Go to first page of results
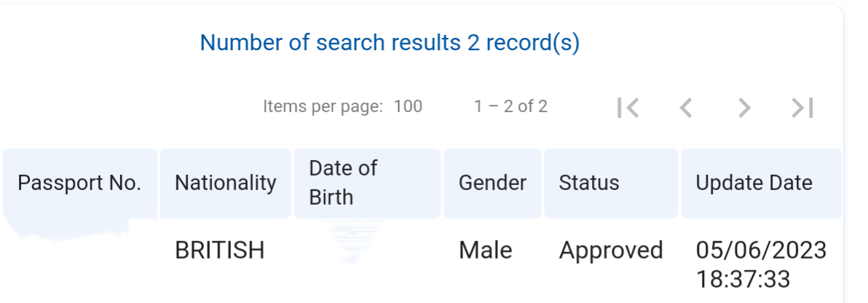The width and height of the screenshot is (868, 303). 628,108
